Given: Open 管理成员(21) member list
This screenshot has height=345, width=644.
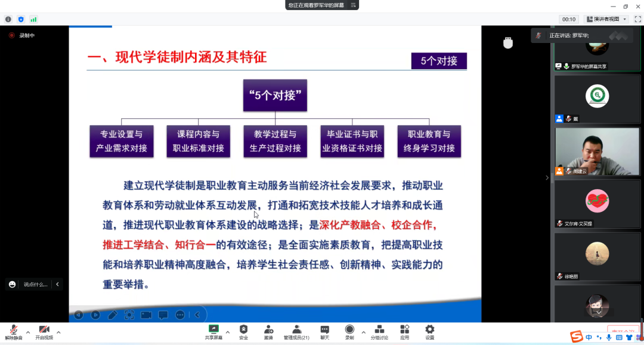Looking at the screenshot, I should point(296,331).
